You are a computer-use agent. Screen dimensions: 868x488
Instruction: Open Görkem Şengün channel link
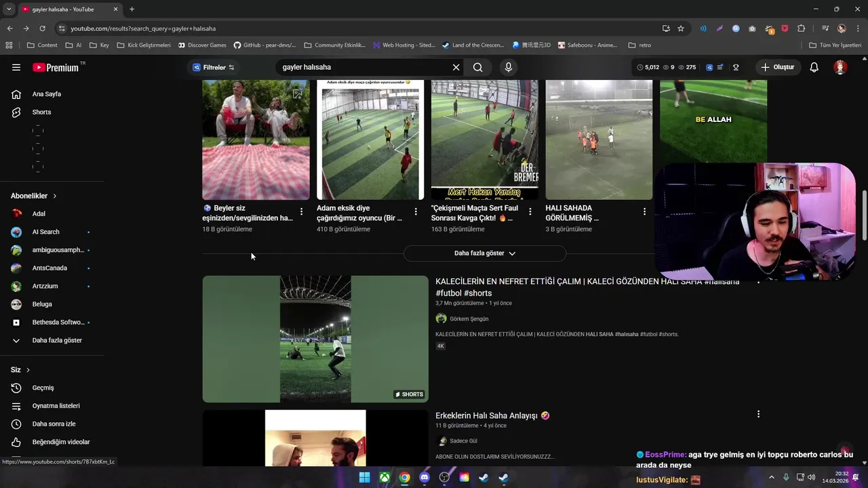(x=469, y=319)
